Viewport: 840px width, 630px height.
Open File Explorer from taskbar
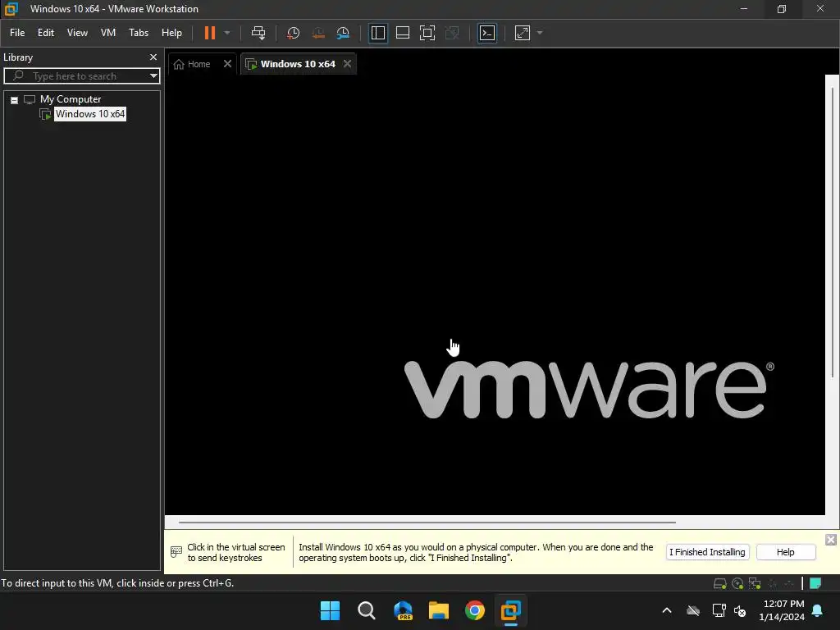439,610
